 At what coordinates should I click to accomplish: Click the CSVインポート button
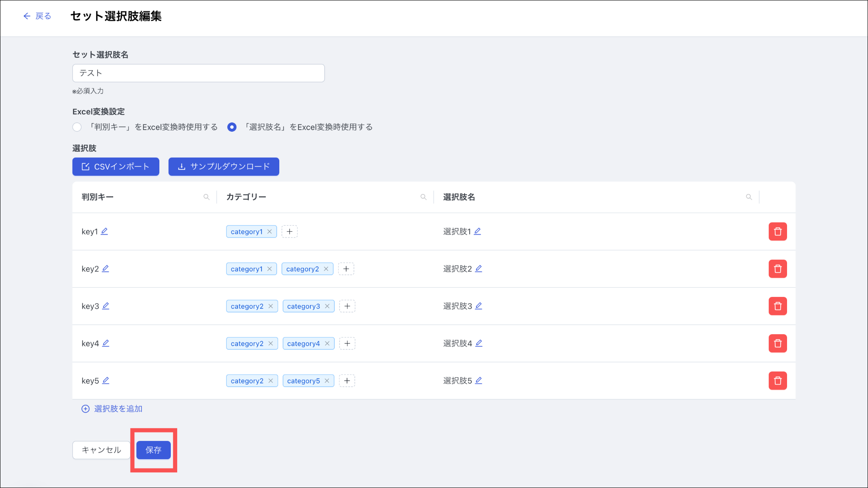point(116,166)
